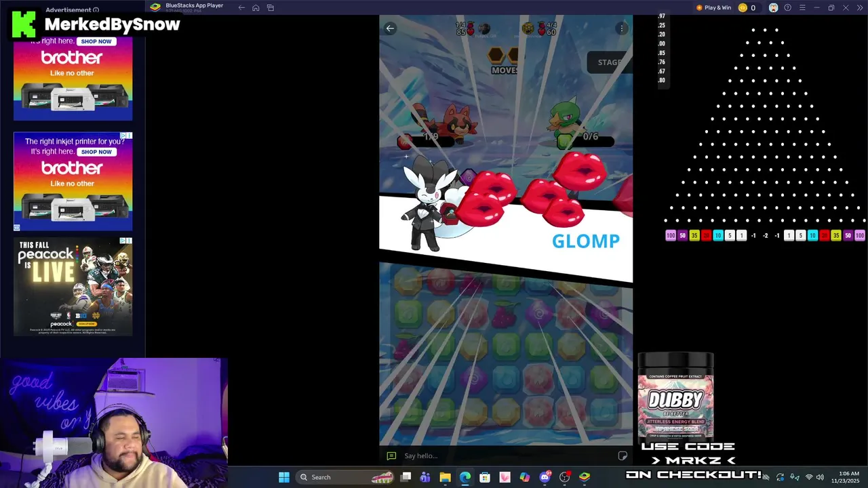
Task: Open the Windows Start menu
Action: click(284, 477)
